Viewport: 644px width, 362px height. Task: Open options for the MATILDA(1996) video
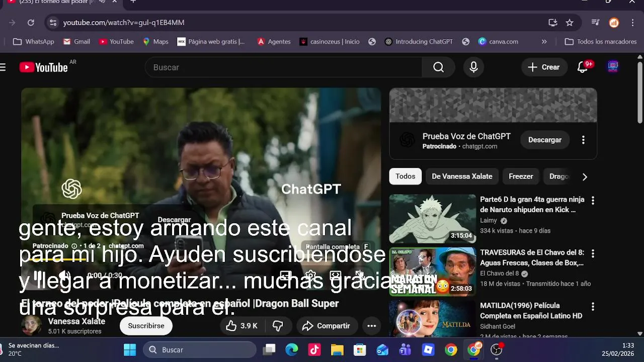[x=593, y=306]
